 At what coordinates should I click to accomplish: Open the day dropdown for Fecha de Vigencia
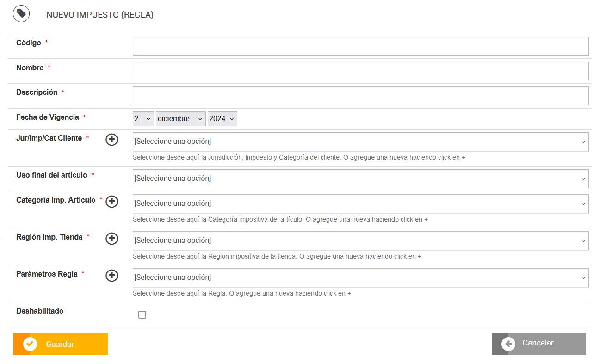coord(143,119)
